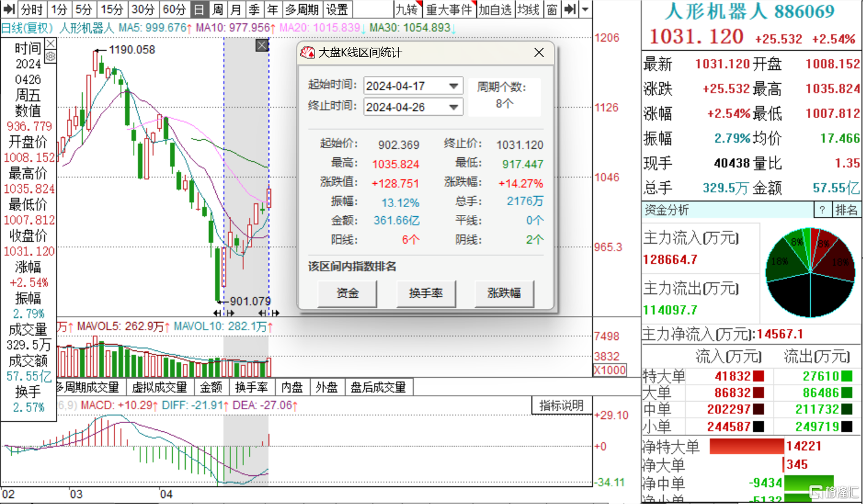Open 多周期 multi-period view
This screenshot has height=504, width=863.
302,9
